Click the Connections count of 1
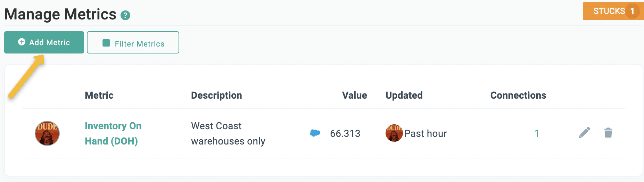Image resolution: width=644 pixels, height=182 pixels. click(537, 133)
